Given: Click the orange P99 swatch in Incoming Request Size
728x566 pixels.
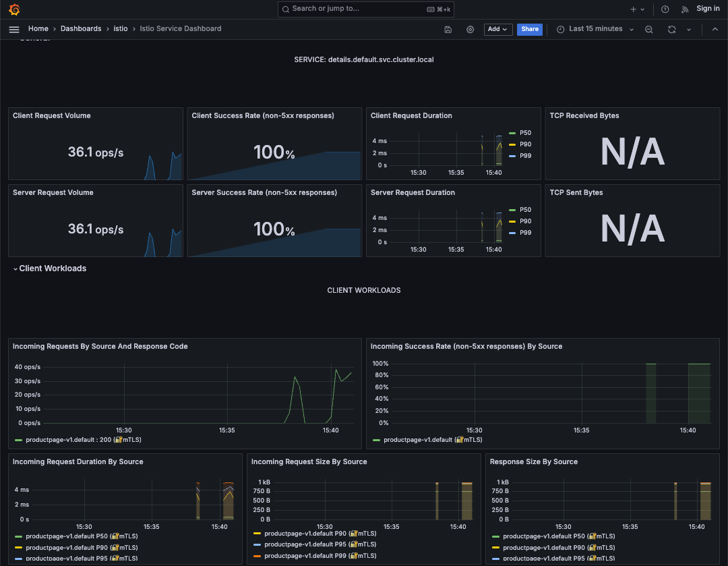Looking at the screenshot, I should (x=257, y=556).
